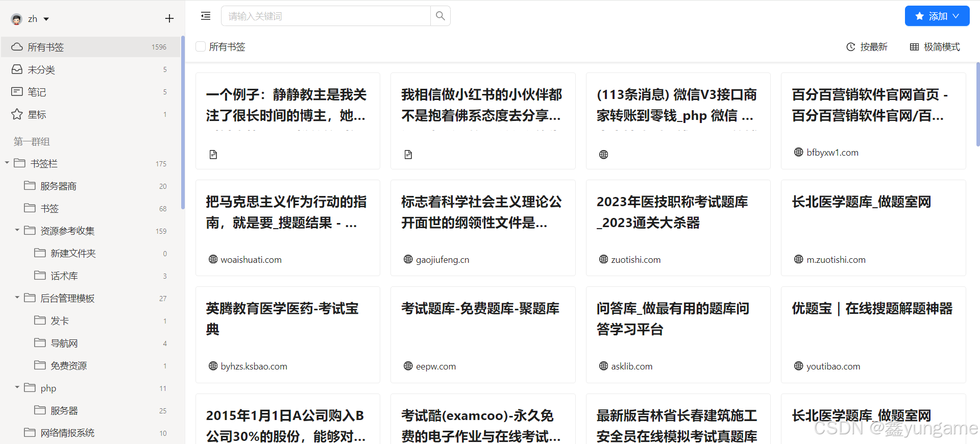
Task: Select 所有书签 in the sidebar
Action: tap(90, 47)
